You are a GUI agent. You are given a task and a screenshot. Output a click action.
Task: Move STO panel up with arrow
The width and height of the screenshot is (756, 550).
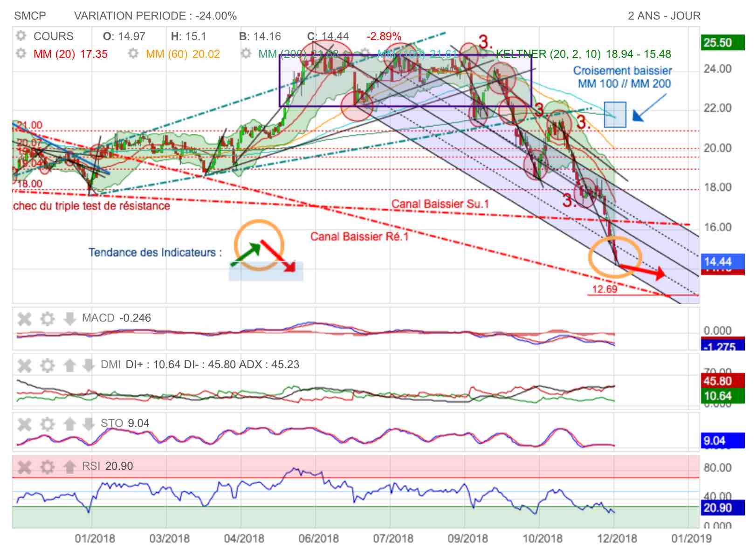click(x=69, y=424)
